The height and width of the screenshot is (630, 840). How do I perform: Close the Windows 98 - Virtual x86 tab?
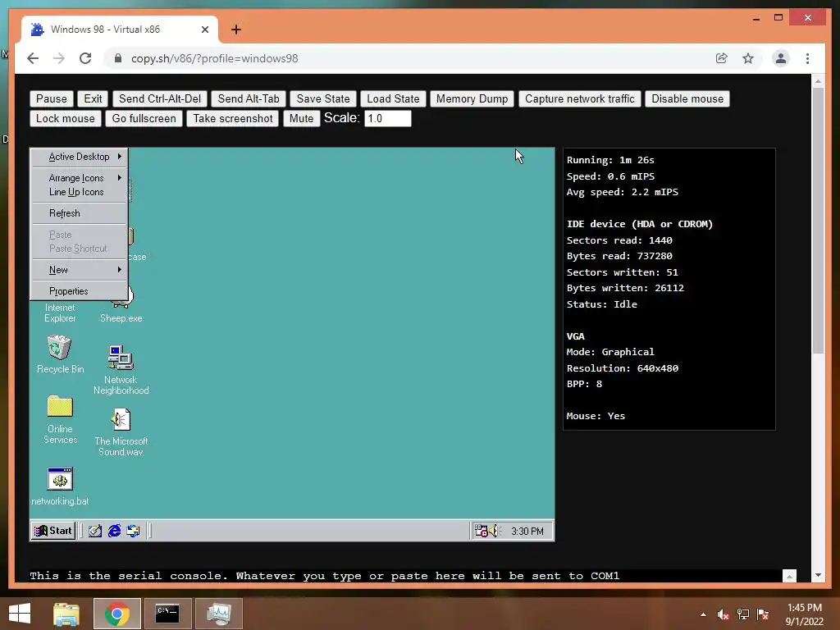click(x=204, y=30)
